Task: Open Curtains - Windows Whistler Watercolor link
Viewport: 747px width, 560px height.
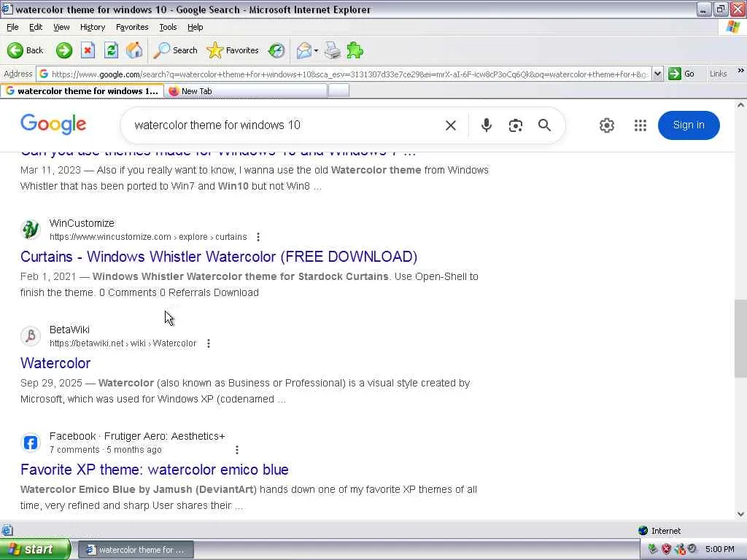Action: point(219,257)
